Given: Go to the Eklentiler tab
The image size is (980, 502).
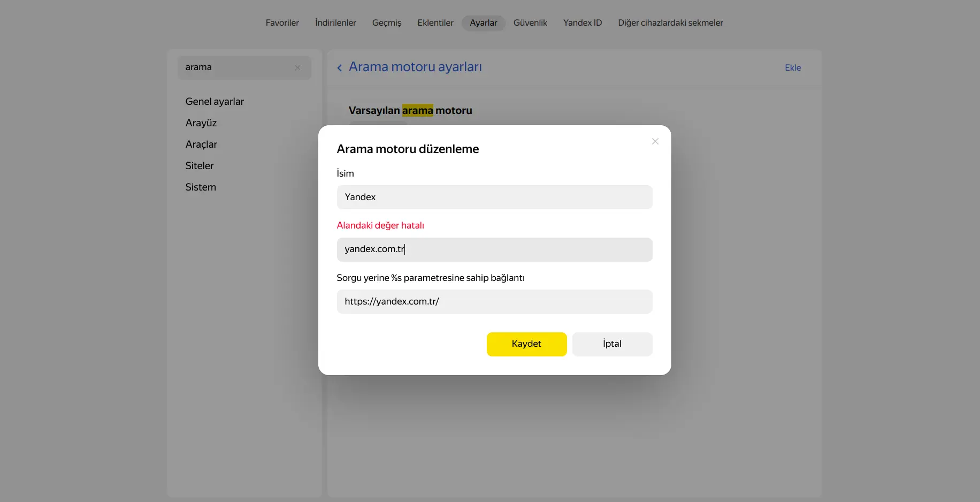Looking at the screenshot, I should [x=435, y=23].
